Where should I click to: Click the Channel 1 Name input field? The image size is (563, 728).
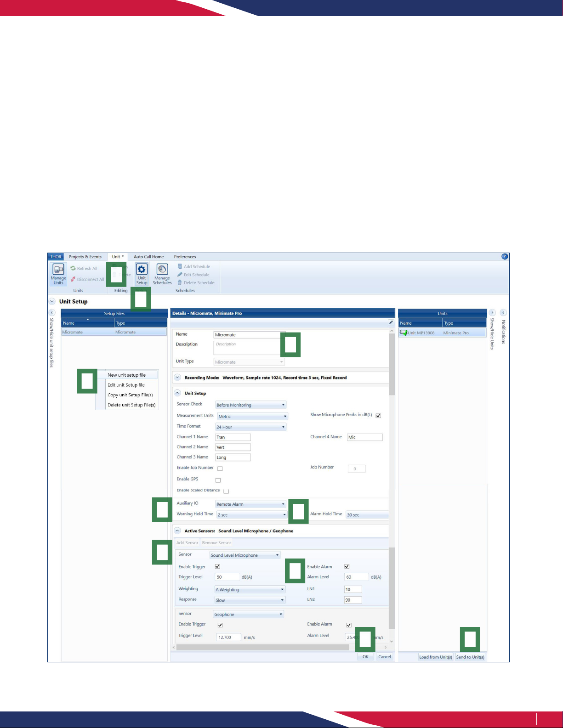tap(233, 437)
